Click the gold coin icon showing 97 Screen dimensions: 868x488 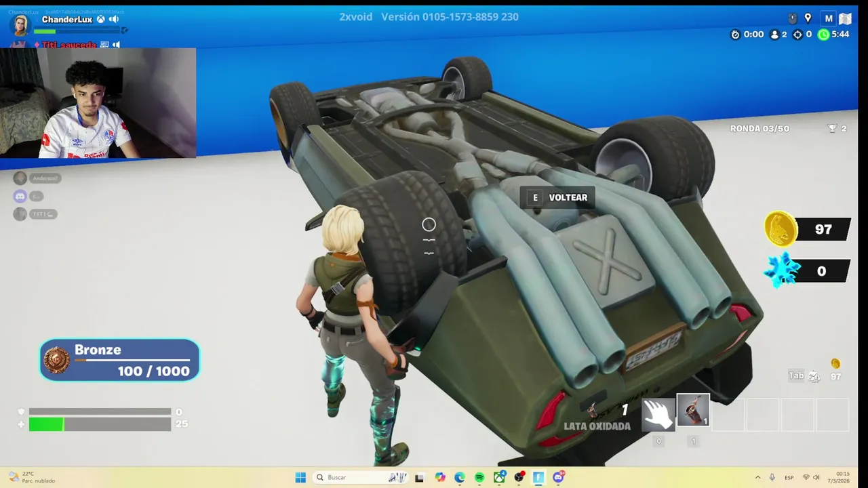click(781, 228)
